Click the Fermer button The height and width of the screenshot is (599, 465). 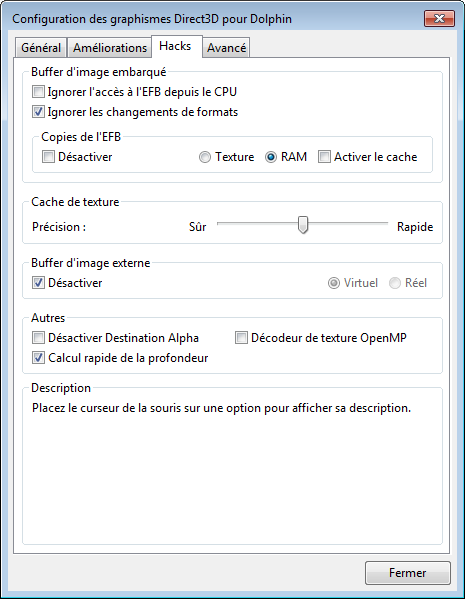(x=408, y=573)
